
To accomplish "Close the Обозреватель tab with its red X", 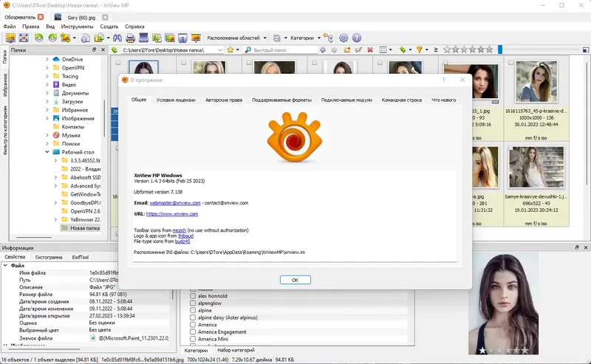I will pos(41,17).
